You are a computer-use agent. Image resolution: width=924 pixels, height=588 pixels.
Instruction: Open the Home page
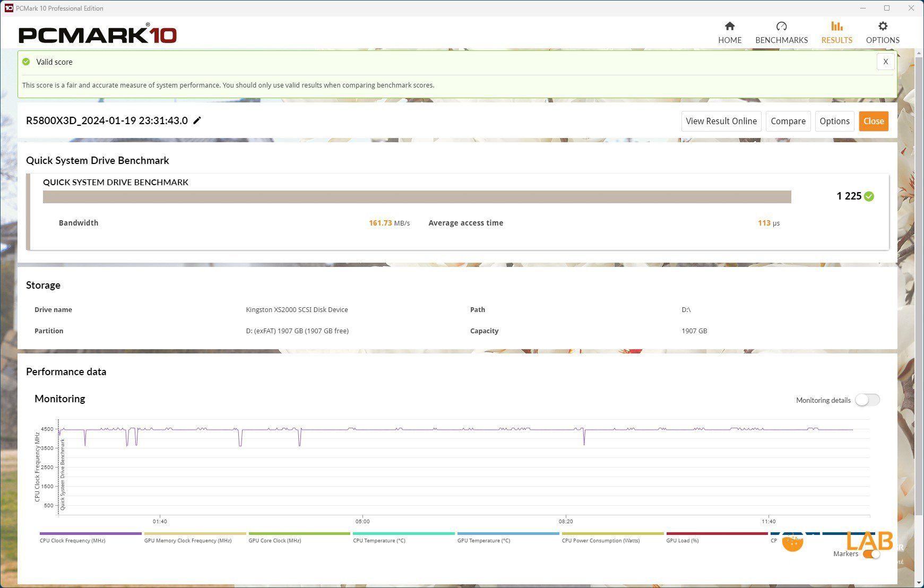point(730,32)
